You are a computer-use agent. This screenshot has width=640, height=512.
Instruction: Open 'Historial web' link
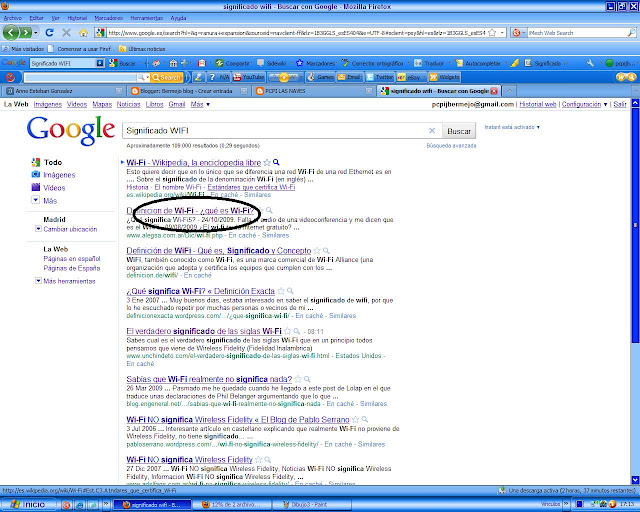[x=538, y=105]
